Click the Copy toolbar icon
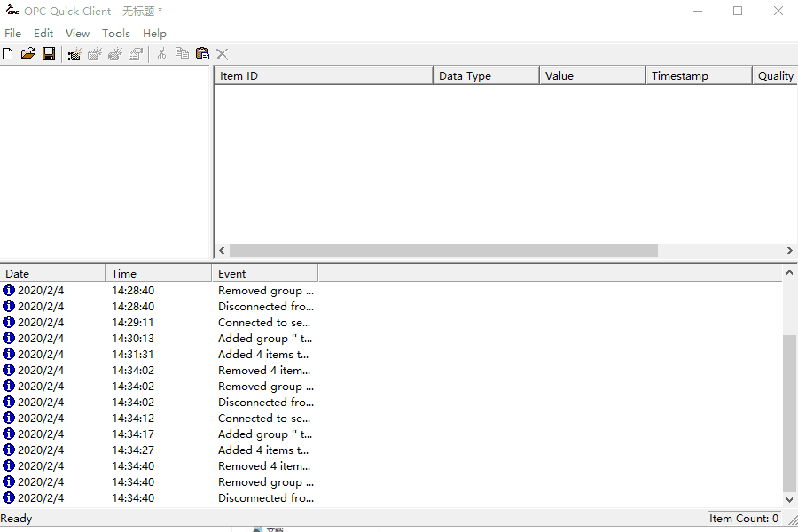Viewport: 798px width, 532px height. (182, 53)
